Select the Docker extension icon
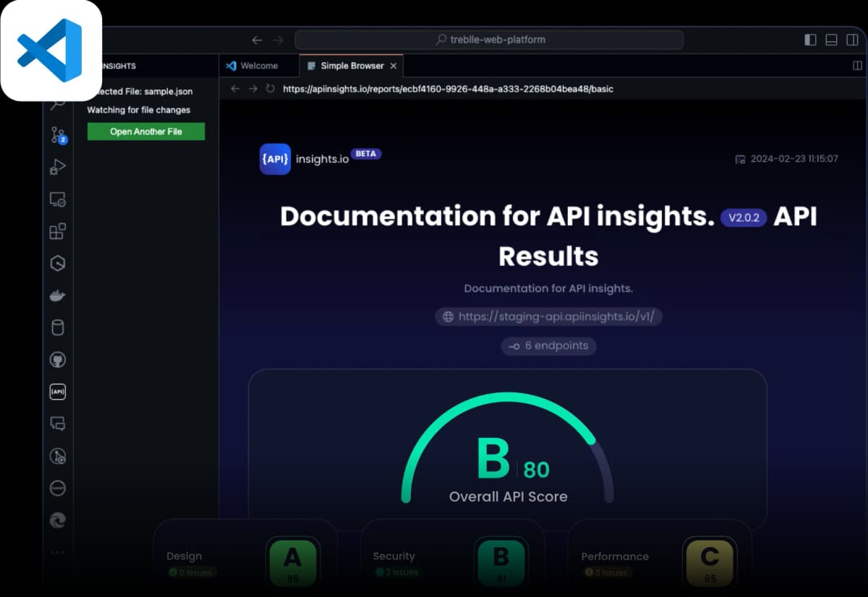This screenshot has height=597, width=868. 58,295
